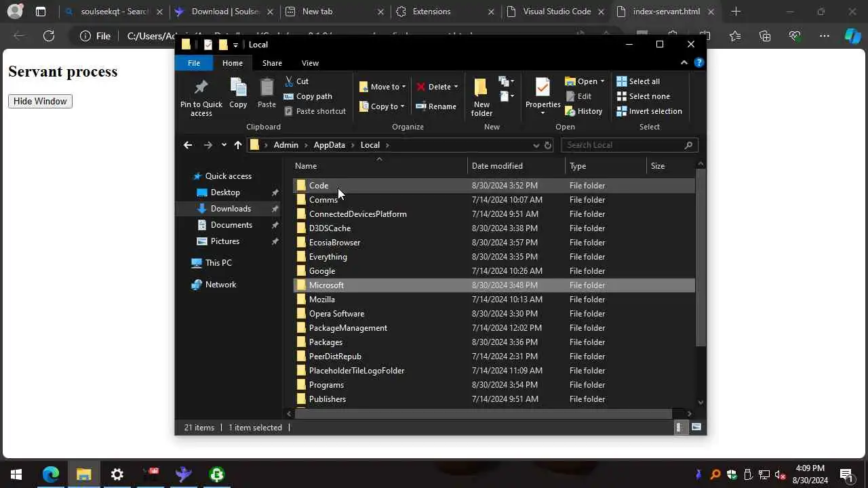Open Copy to dropdown
Image resolution: width=868 pixels, height=488 pixels.
(382, 106)
